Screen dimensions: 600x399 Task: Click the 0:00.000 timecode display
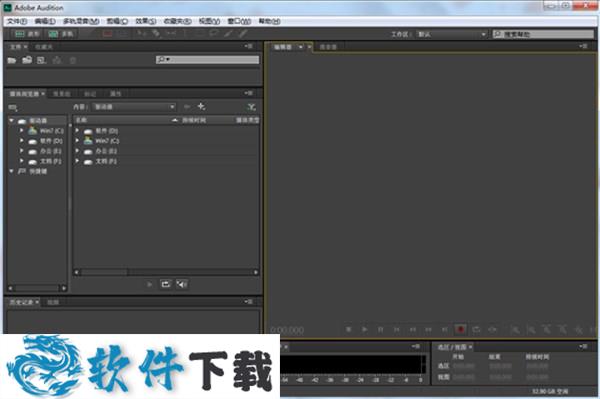click(287, 330)
